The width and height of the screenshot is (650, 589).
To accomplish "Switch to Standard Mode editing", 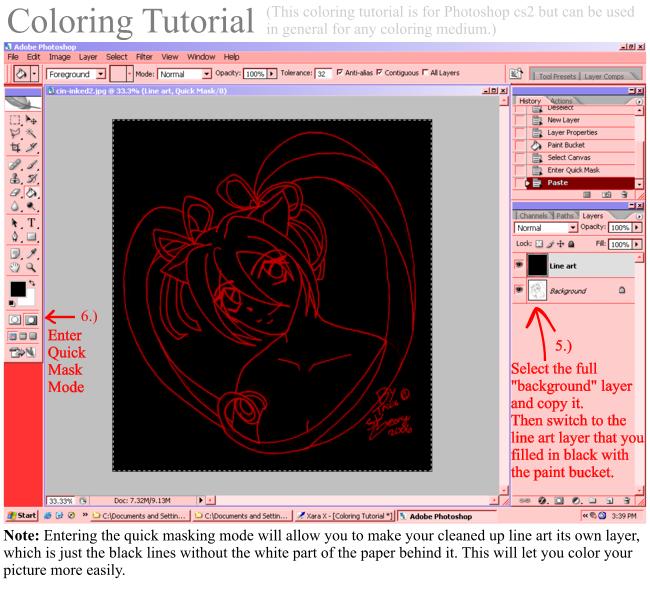I will [15, 320].
